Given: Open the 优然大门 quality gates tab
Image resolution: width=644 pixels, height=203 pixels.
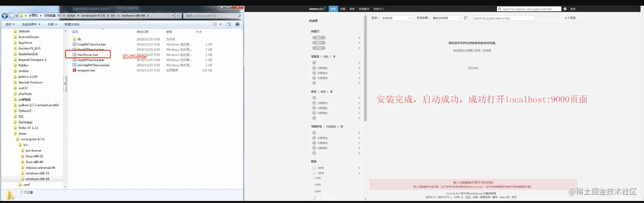Looking at the screenshot, I should 379,9.
